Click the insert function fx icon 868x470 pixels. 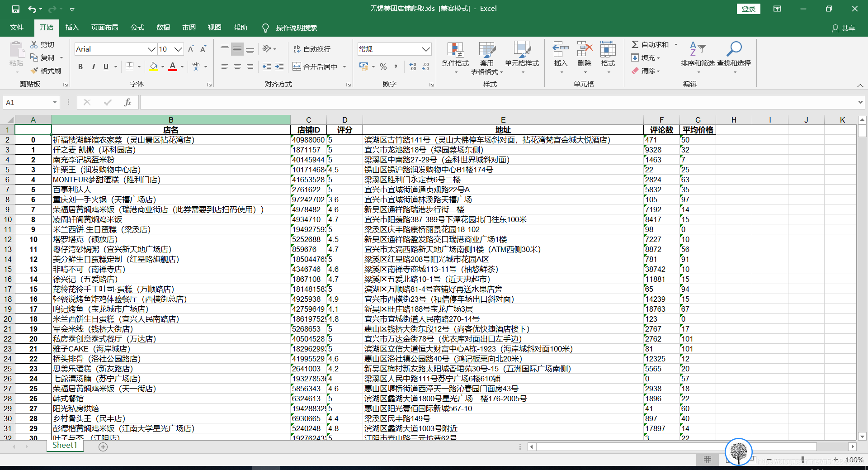click(128, 102)
